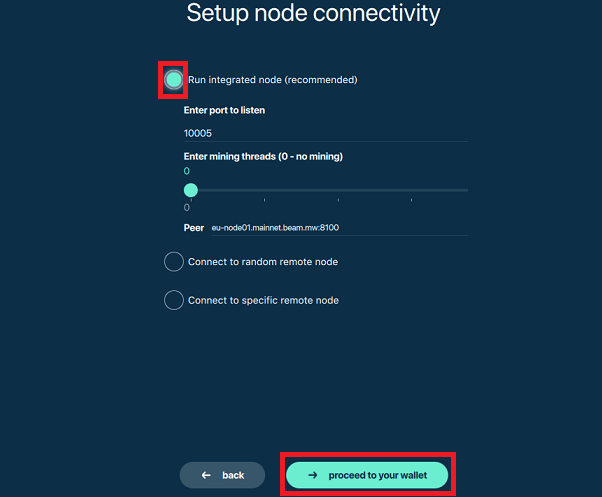The height and width of the screenshot is (497, 602).
Task: Click the last tick mark on threads slider
Action: coord(412,200)
